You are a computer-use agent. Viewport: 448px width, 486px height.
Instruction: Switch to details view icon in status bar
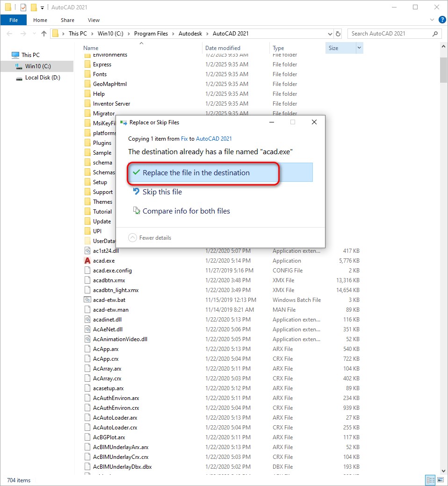click(x=430, y=480)
